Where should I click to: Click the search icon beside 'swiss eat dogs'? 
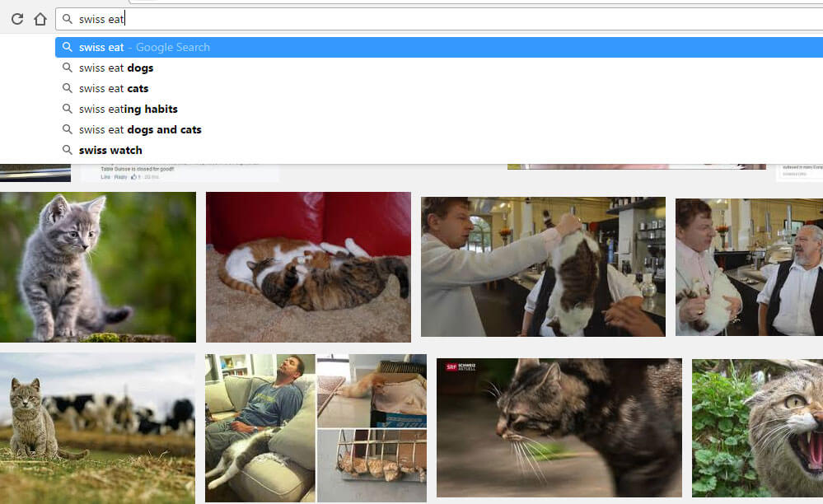click(x=68, y=68)
